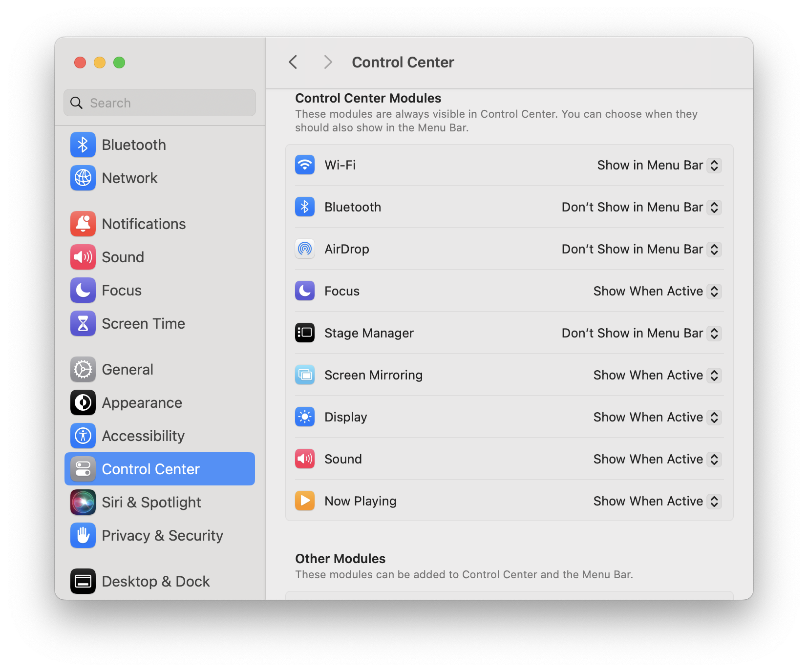Click the Now Playing module icon
Screen dimensions: 808x672
point(305,501)
